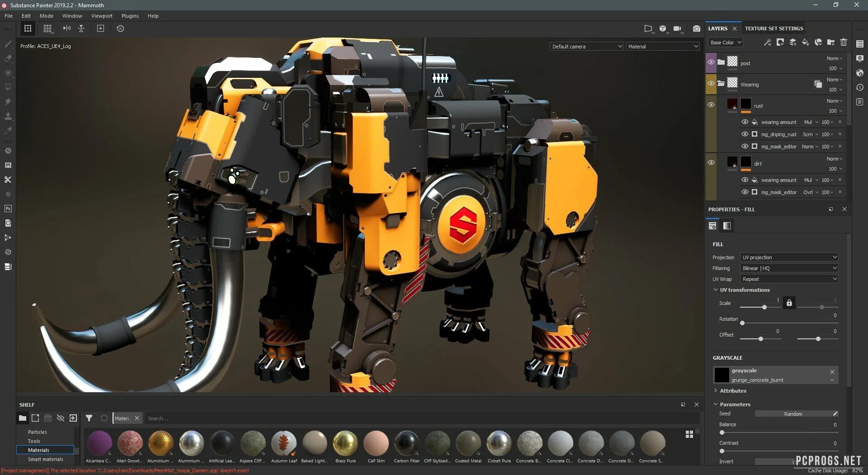Select the Polygon Fill tool

tap(8, 87)
